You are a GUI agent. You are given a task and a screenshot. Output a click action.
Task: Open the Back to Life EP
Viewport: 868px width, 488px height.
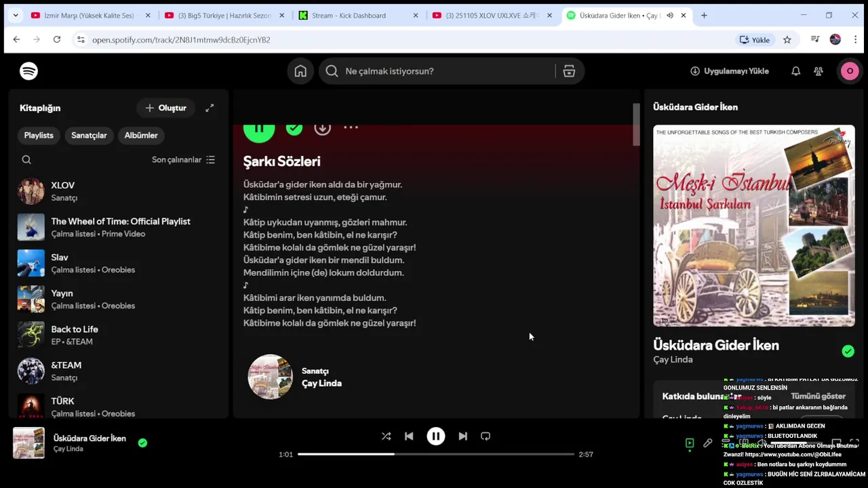(x=119, y=335)
